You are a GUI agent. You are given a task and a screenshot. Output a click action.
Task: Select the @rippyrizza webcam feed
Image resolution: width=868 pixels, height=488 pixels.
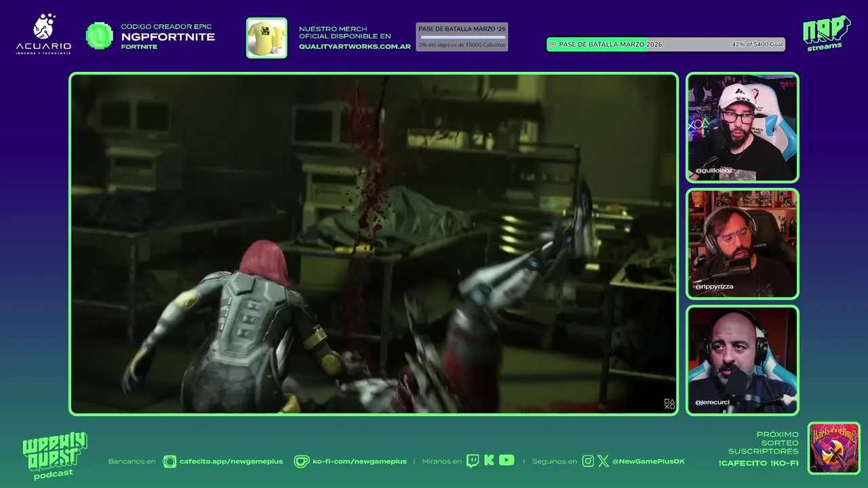click(x=743, y=244)
